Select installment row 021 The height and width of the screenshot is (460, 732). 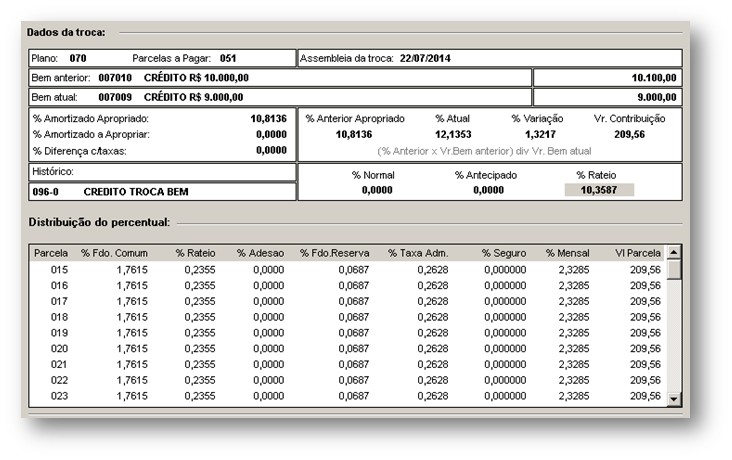pos(348,364)
